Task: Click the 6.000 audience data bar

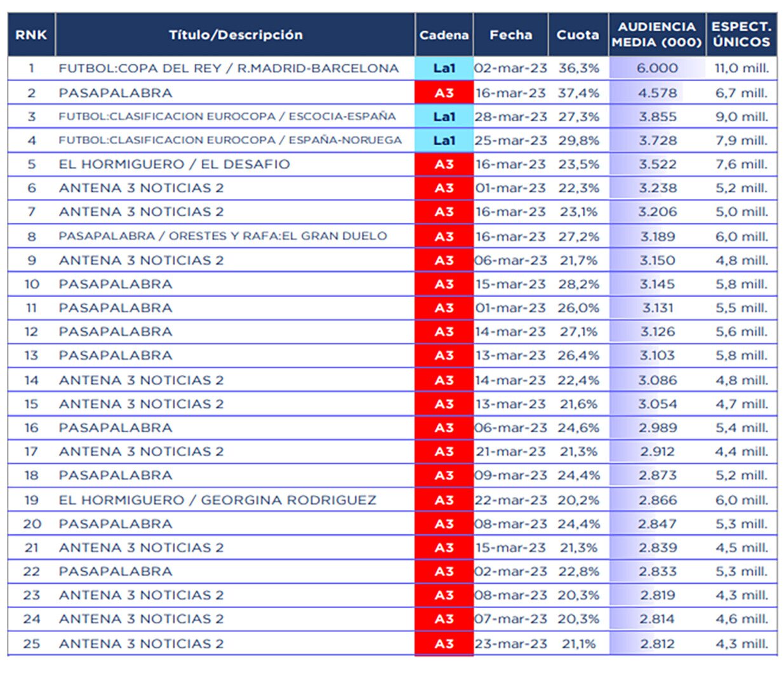Action: 657,69
